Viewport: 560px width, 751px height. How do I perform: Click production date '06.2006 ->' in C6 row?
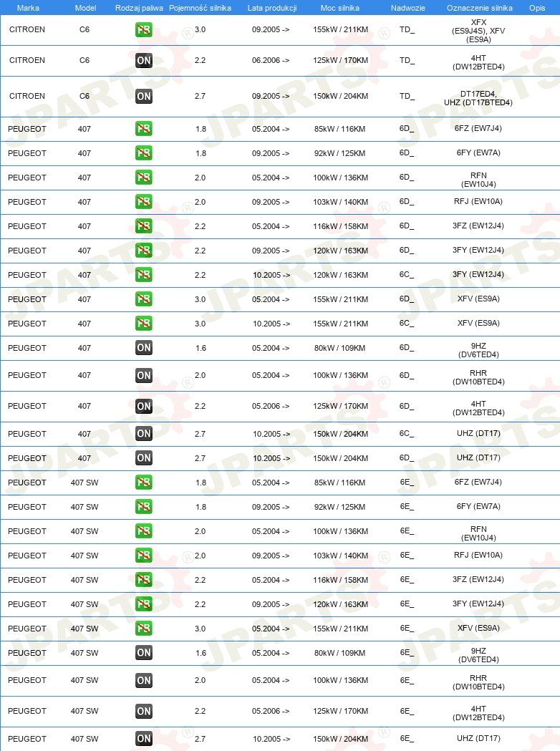tap(270, 60)
